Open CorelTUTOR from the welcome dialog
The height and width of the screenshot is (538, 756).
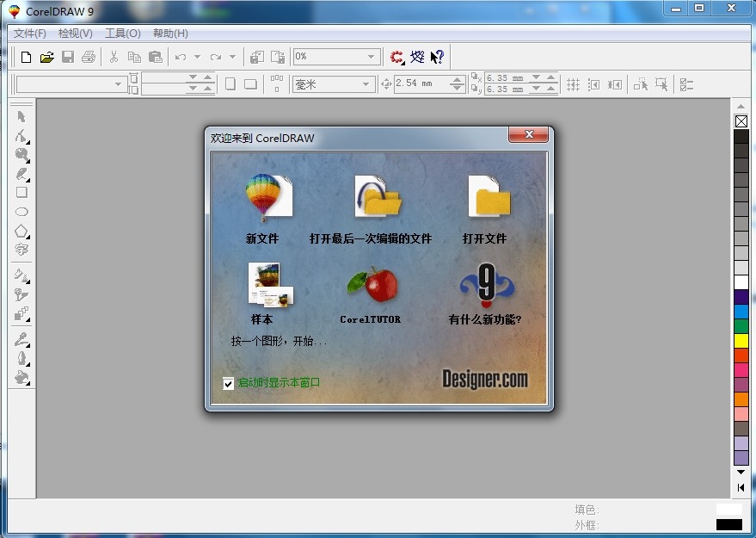[x=370, y=293]
